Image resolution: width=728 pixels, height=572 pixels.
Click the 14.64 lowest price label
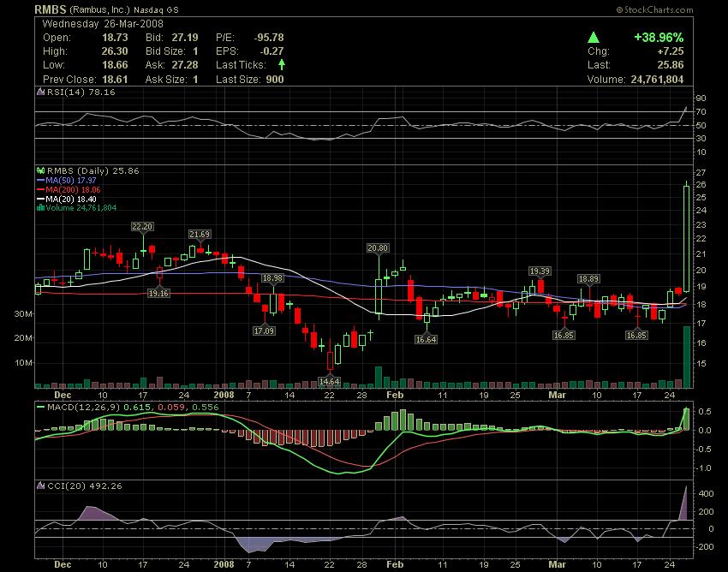pyautogui.click(x=329, y=382)
